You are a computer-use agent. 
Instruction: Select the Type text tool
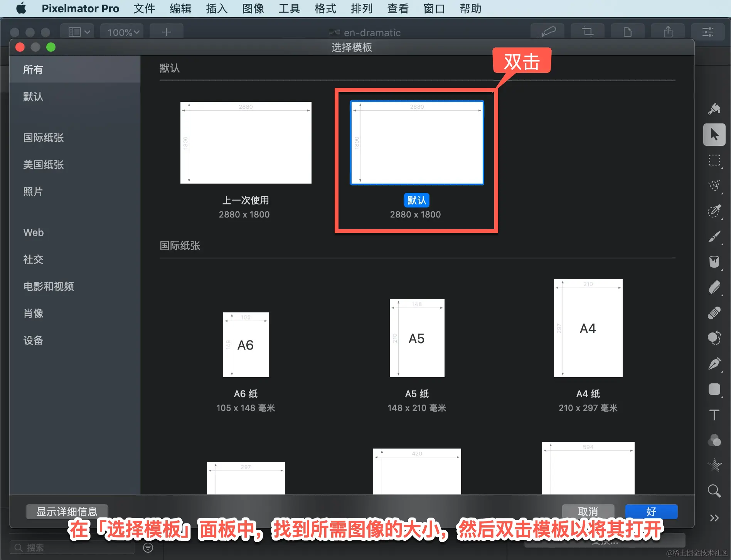tap(714, 415)
